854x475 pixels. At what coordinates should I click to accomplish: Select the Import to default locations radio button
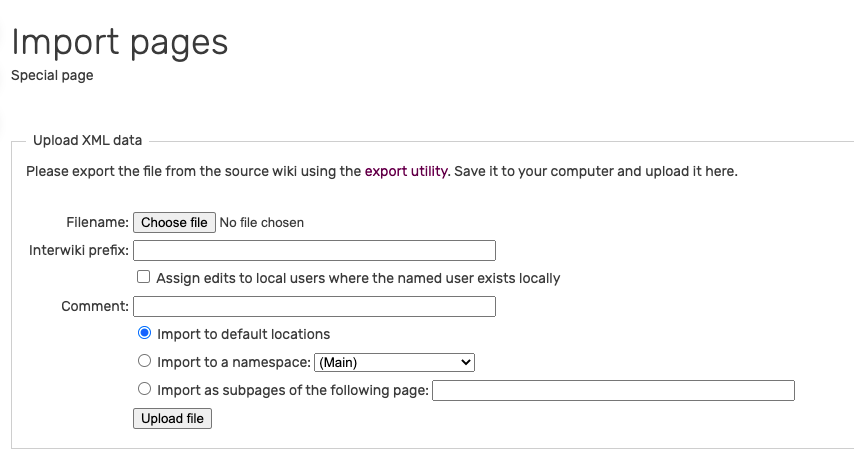(x=144, y=333)
